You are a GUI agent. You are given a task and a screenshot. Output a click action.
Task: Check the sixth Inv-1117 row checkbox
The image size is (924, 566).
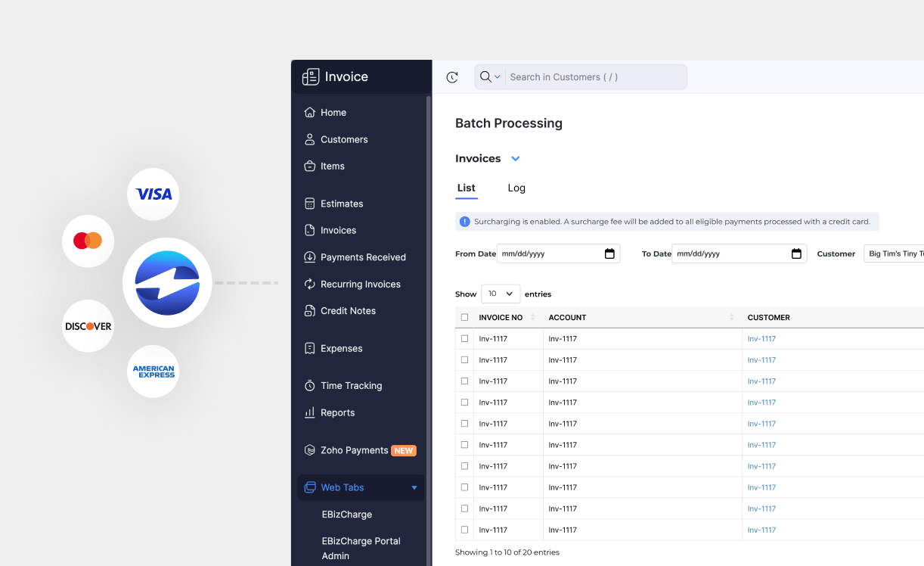(x=464, y=444)
